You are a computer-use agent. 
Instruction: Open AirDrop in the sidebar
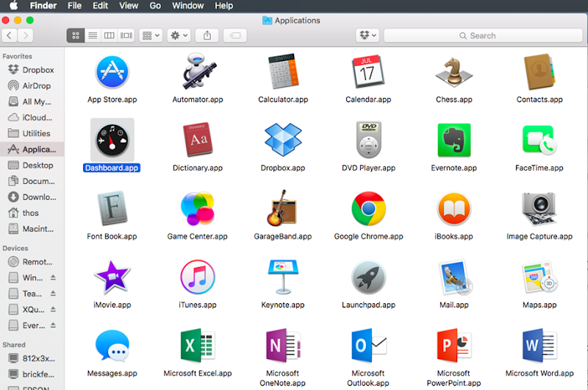coord(32,86)
